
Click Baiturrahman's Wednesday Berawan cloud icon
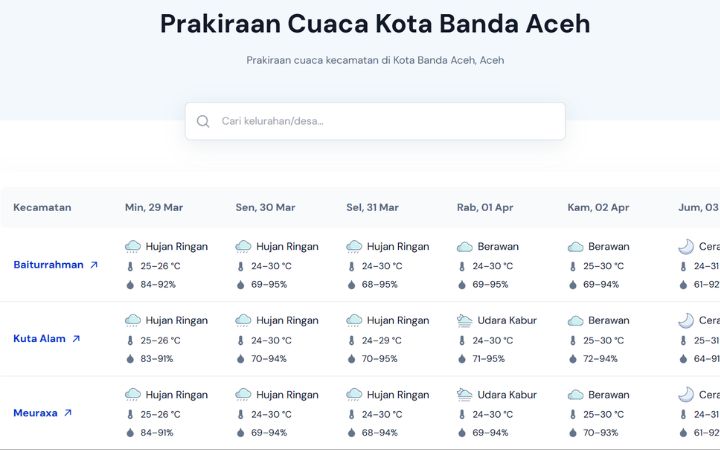click(x=464, y=247)
